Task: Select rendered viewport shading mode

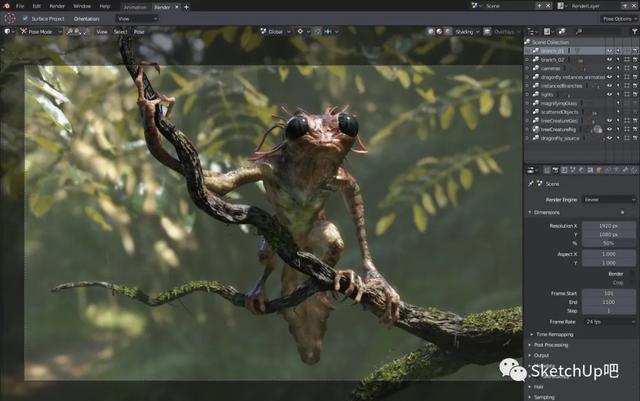Action: click(448, 31)
